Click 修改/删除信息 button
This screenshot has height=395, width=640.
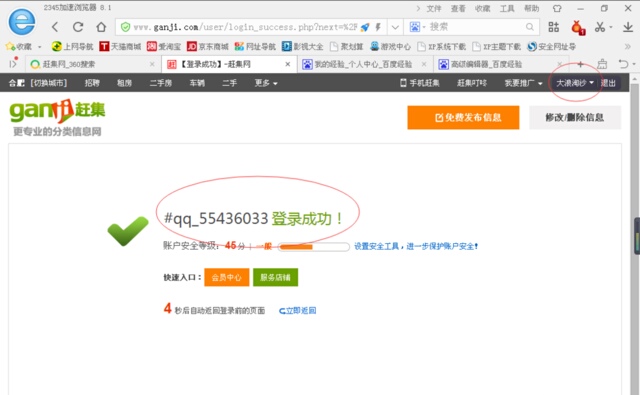575,118
